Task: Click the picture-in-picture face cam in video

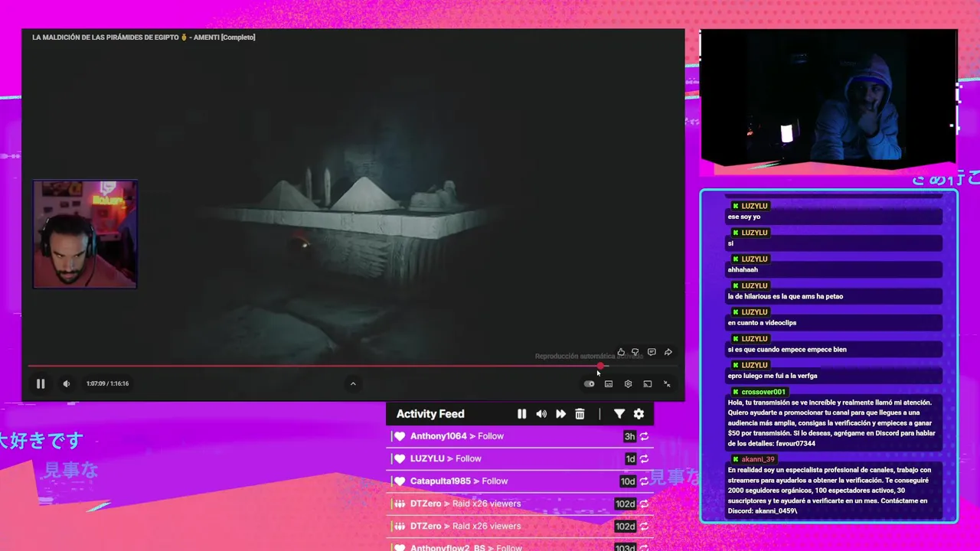Action: tap(85, 234)
